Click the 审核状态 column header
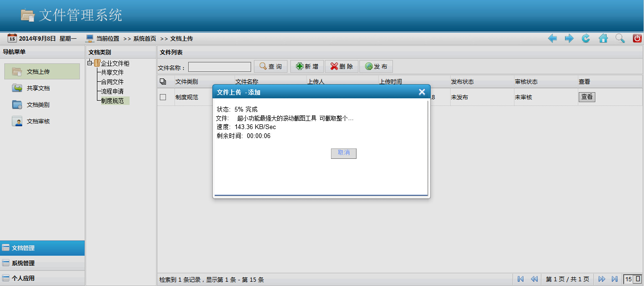The width and height of the screenshot is (644, 286). click(526, 82)
